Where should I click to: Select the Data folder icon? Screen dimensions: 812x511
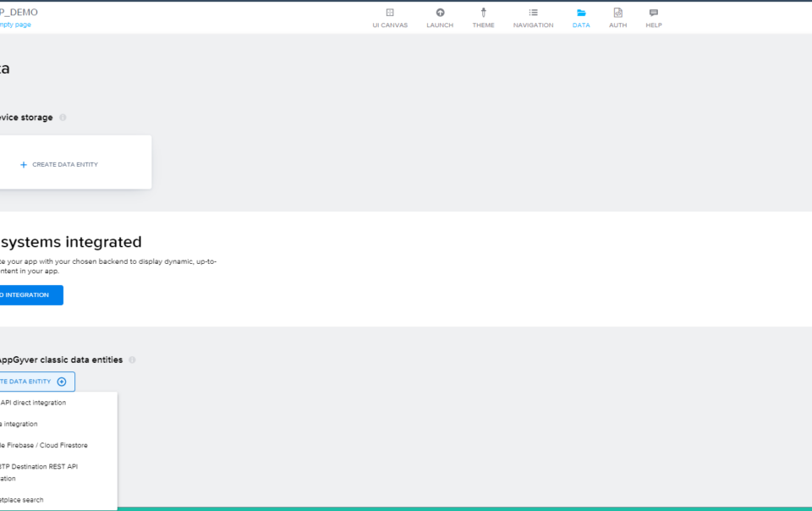coord(581,13)
